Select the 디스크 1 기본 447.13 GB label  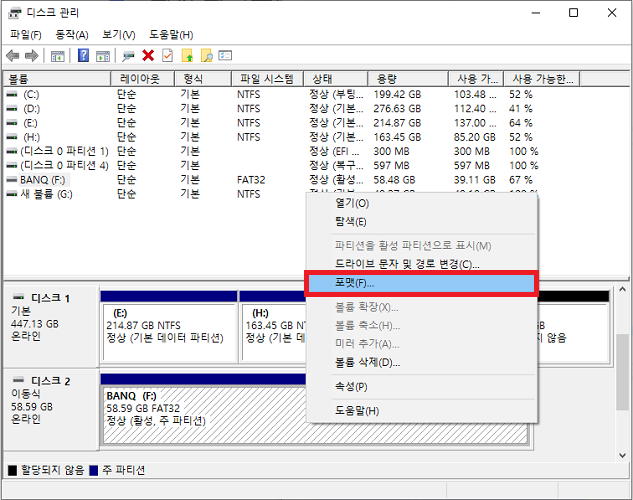tap(51, 326)
